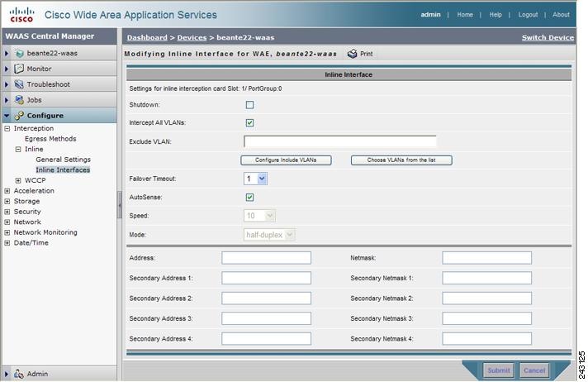Screen dimensions: 588x382
Task: Focus the Secondary Netmask 2 field
Action: (x=486, y=298)
